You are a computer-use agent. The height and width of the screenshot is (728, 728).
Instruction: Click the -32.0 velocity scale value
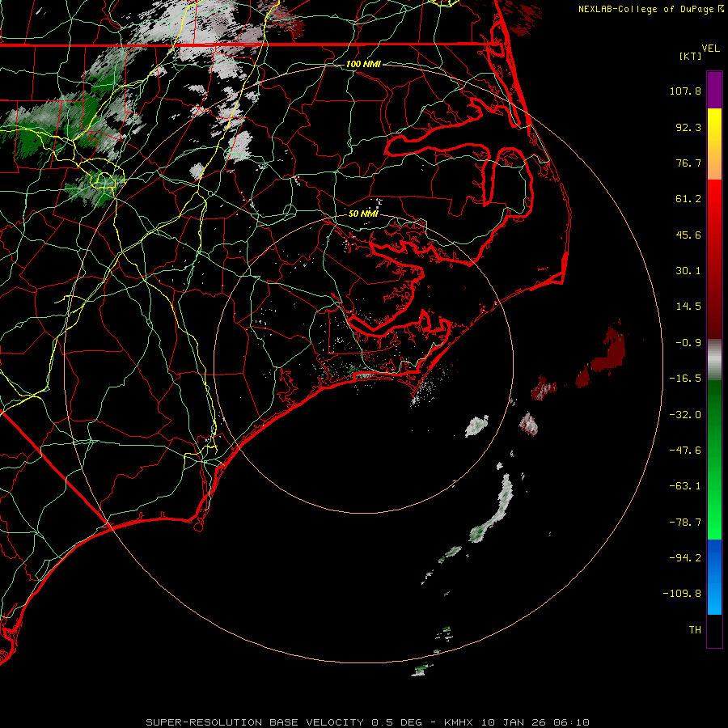point(685,415)
